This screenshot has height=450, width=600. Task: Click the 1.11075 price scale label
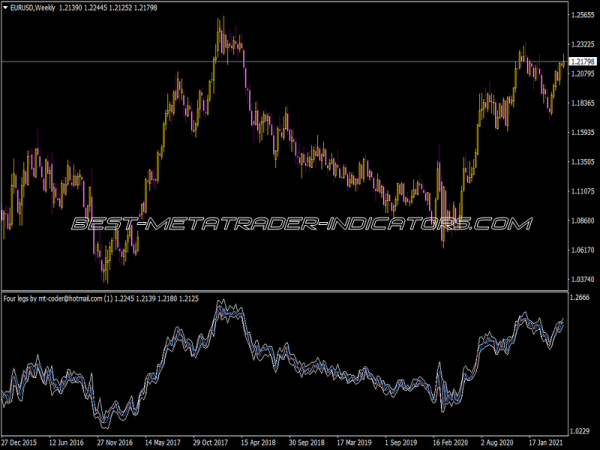coord(580,190)
